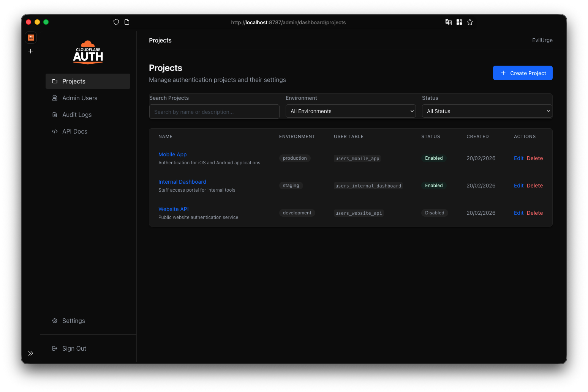
Task: Open the Website API project link
Action: (x=174, y=209)
